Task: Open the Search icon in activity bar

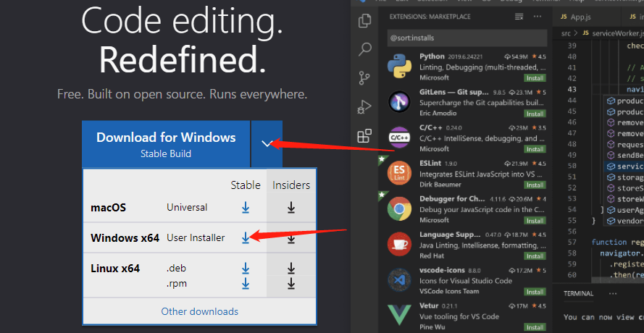Action: (364, 50)
